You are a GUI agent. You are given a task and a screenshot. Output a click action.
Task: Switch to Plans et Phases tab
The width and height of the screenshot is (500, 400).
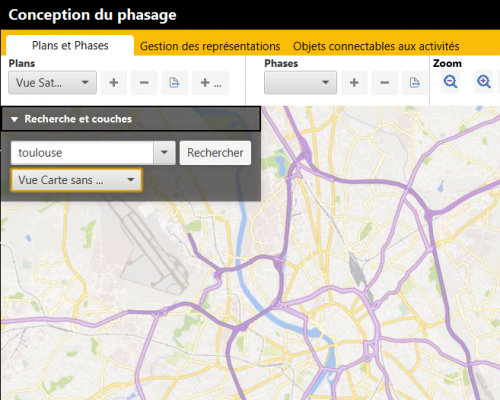70,46
